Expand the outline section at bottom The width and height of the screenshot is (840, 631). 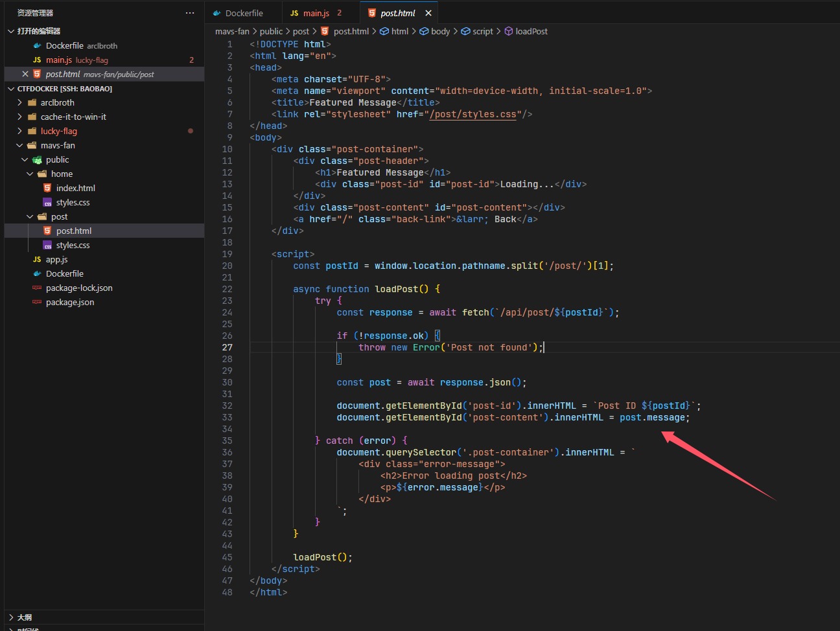25,617
